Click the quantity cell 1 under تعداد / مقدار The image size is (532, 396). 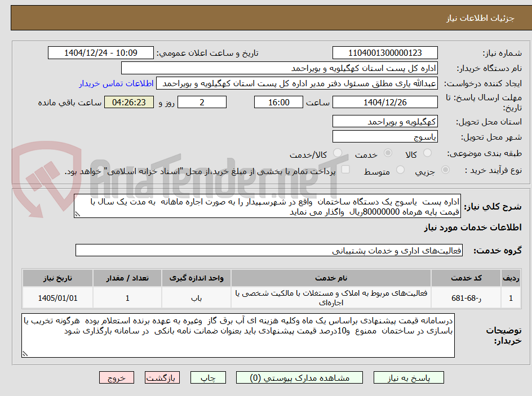tap(127, 297)
